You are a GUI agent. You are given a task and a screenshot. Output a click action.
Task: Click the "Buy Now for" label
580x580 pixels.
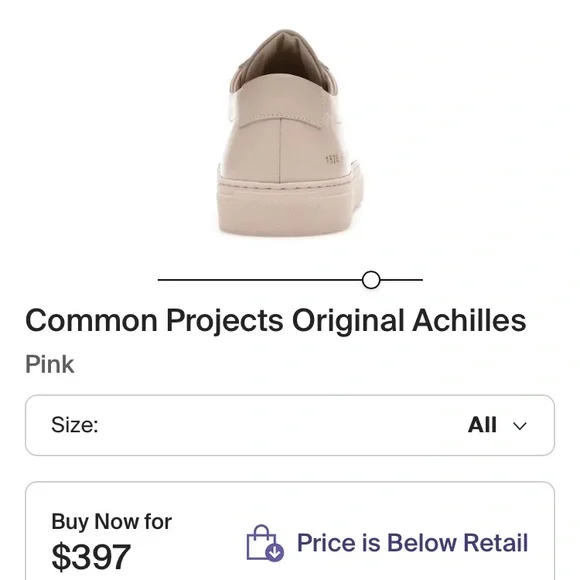coord(111,522)
